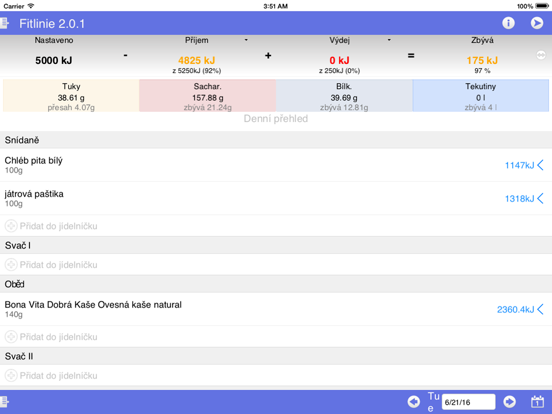Tap the Oběd section header

(276, 284)
